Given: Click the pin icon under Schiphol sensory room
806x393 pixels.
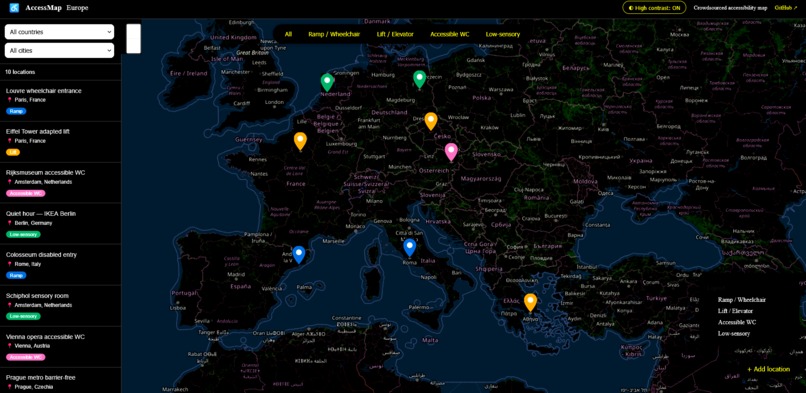Looking at the screenshot, I should [9, 305].
